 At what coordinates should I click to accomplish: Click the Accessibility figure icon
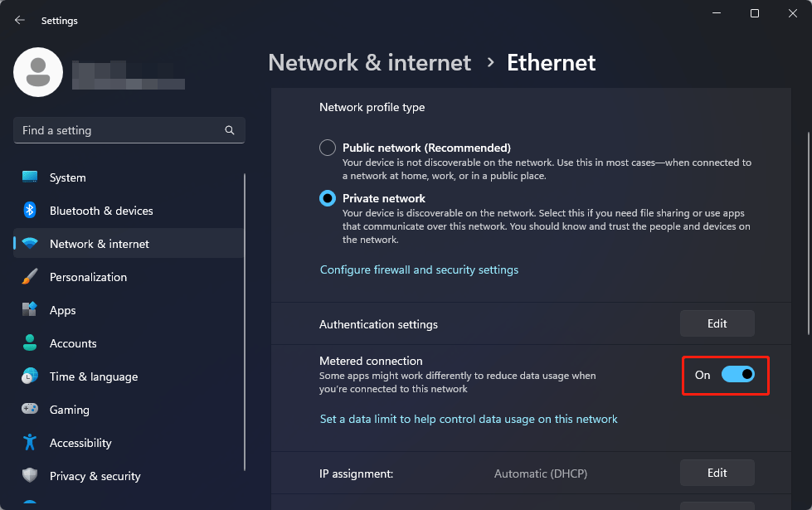coord(30,443)
